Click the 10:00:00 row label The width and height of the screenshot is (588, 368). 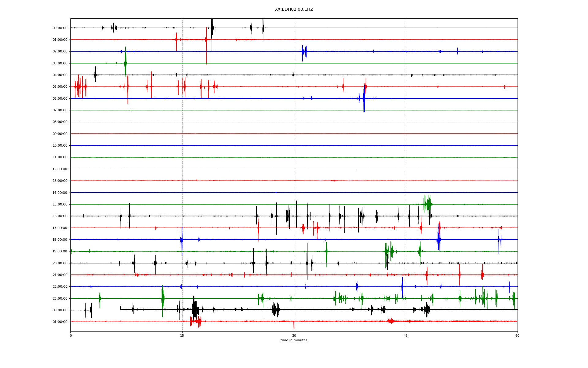60,146
